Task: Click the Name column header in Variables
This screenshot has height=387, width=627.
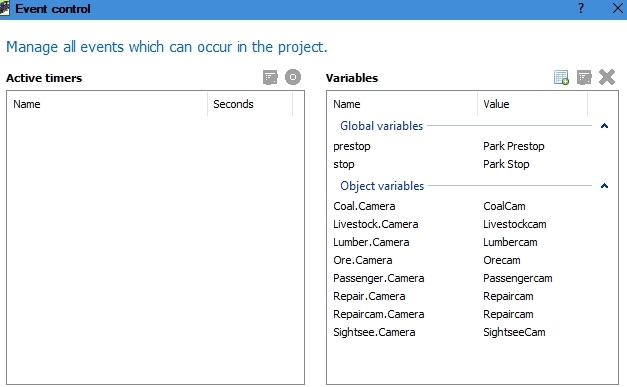Action: click(x=402, y=104)
